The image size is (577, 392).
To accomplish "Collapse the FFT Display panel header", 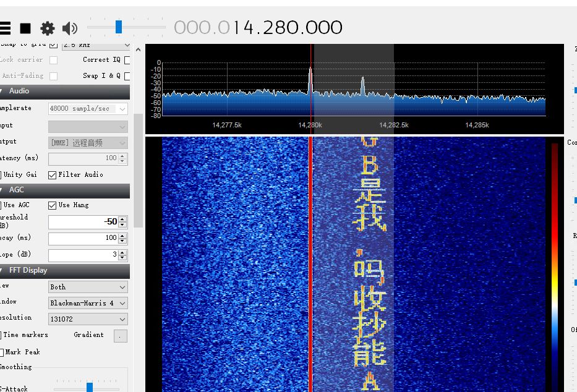I will click(x=65, y=271).
